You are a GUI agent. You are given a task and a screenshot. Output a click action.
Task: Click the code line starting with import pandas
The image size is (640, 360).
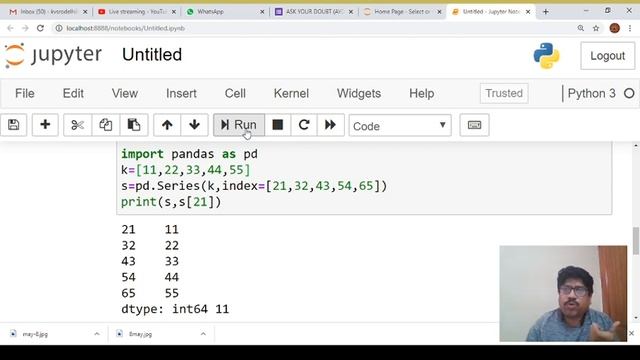[x=189, y=154]
